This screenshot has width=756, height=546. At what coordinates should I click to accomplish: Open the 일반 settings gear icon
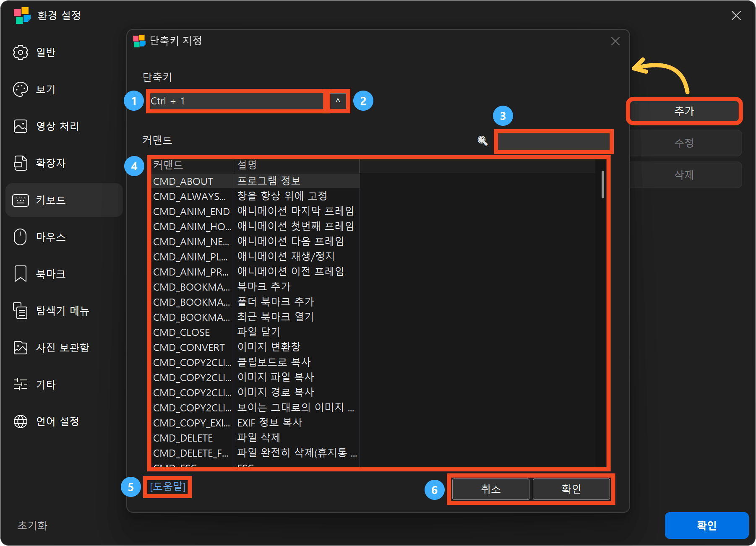coord(21,52)
